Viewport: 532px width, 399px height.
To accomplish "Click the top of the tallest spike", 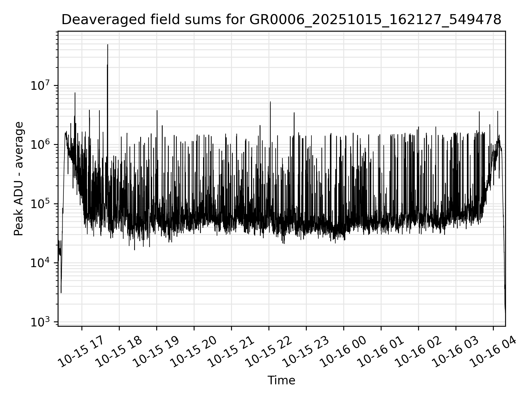I will tap(108, 45).
